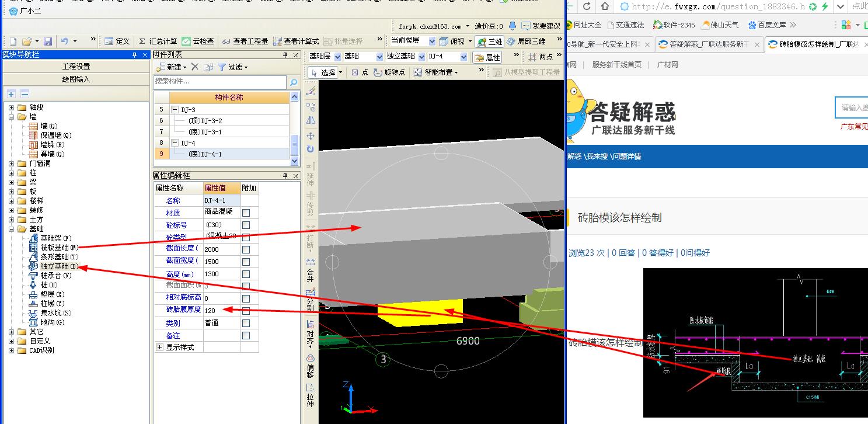Viewport: 868px width, 424px height.
Task: Click the 偏移 offset tool
Action: tap(311, 365)
